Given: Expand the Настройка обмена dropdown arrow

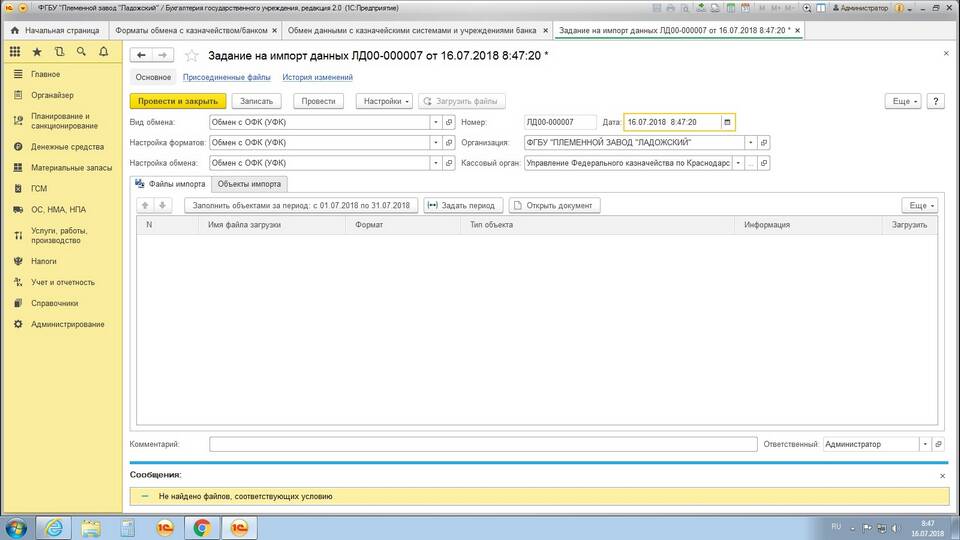Looking at the screenshot, I should pos(436,163).
